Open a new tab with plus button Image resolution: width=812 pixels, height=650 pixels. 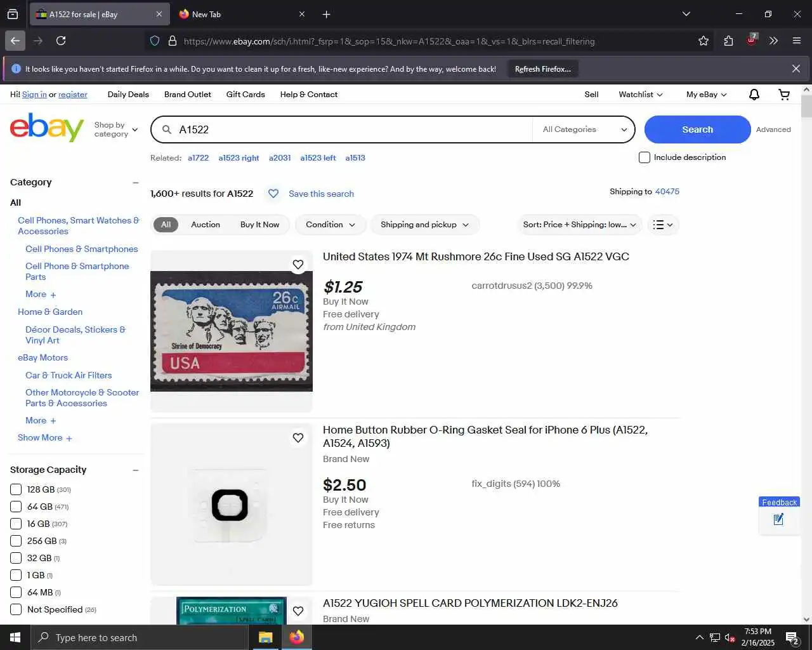(326, 14)
